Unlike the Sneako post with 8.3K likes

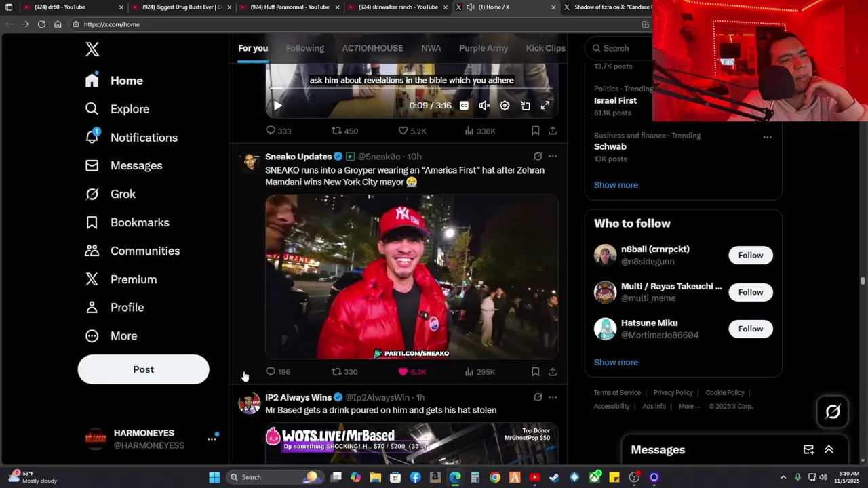pos(412,371)
